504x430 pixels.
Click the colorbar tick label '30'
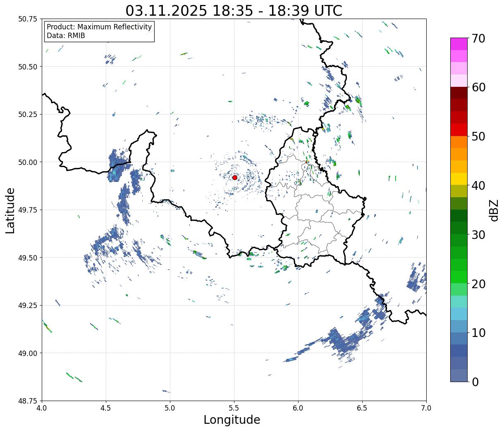[478, 234]
